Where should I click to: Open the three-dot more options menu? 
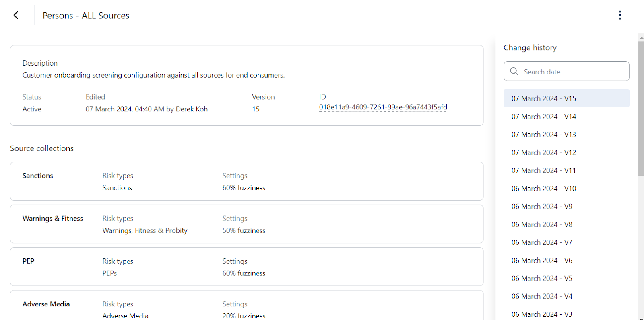[620, 15]
